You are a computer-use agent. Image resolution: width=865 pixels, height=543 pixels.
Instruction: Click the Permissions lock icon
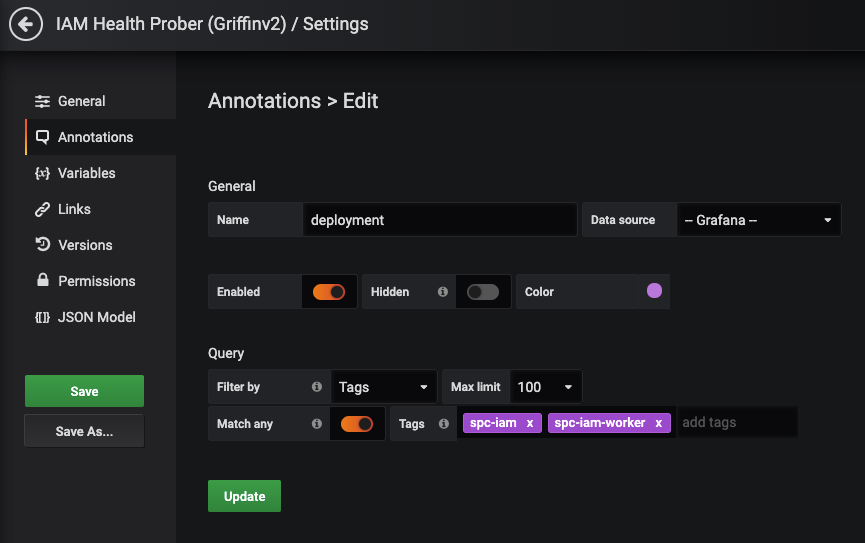point(42,280)
